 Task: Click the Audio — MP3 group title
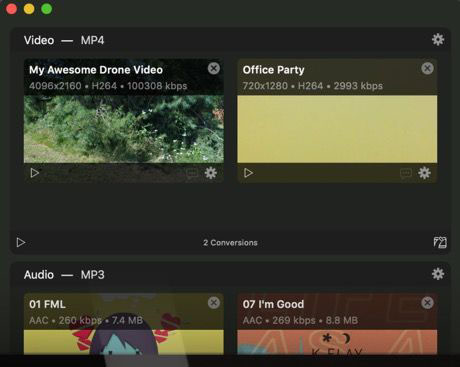[x=64, y=275]
